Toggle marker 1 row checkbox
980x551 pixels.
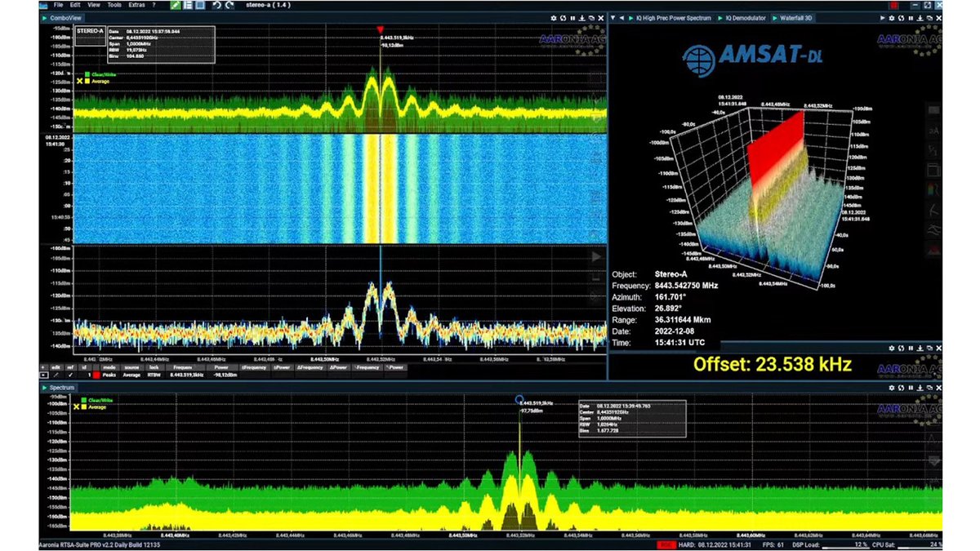[43, 375]
